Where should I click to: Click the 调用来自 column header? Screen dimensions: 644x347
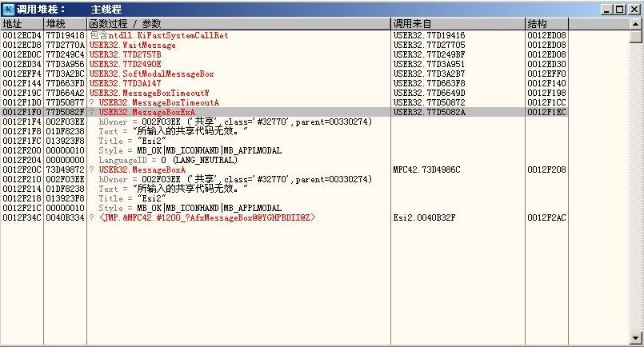click(x=458, y=24)
